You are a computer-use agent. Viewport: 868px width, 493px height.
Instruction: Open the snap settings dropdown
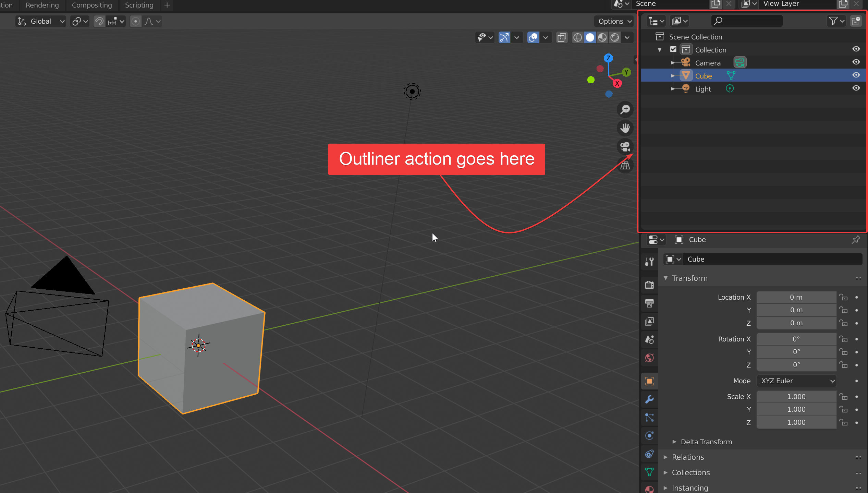tap(116, 21)
